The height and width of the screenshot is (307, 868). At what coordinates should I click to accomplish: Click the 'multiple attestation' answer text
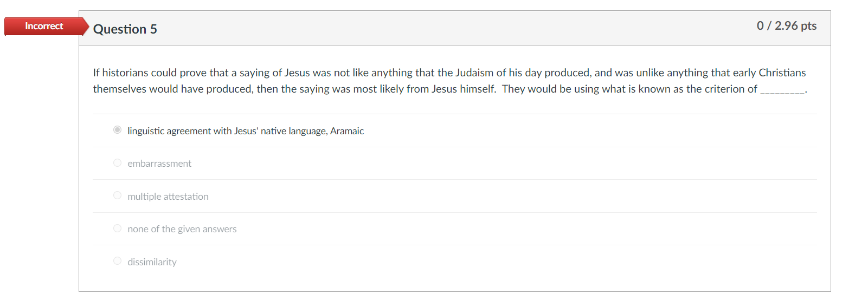pyautogui.click(x=168, y=197)
